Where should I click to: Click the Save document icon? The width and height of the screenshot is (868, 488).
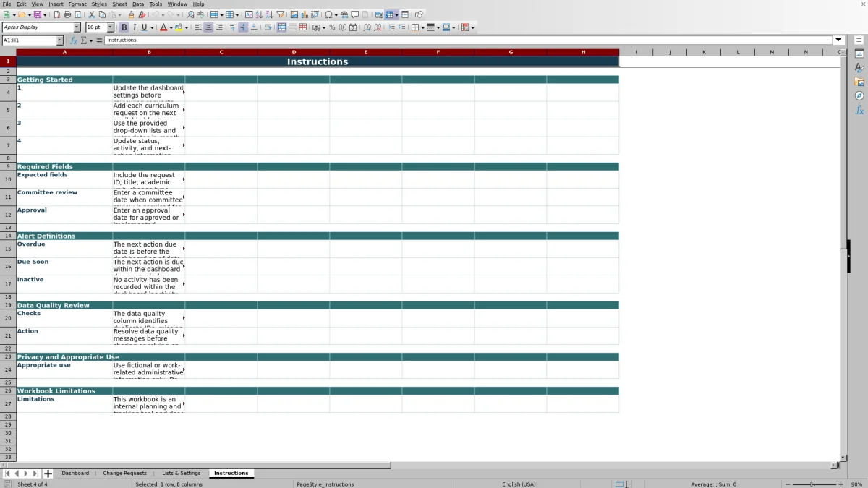[x=36, y=14]
